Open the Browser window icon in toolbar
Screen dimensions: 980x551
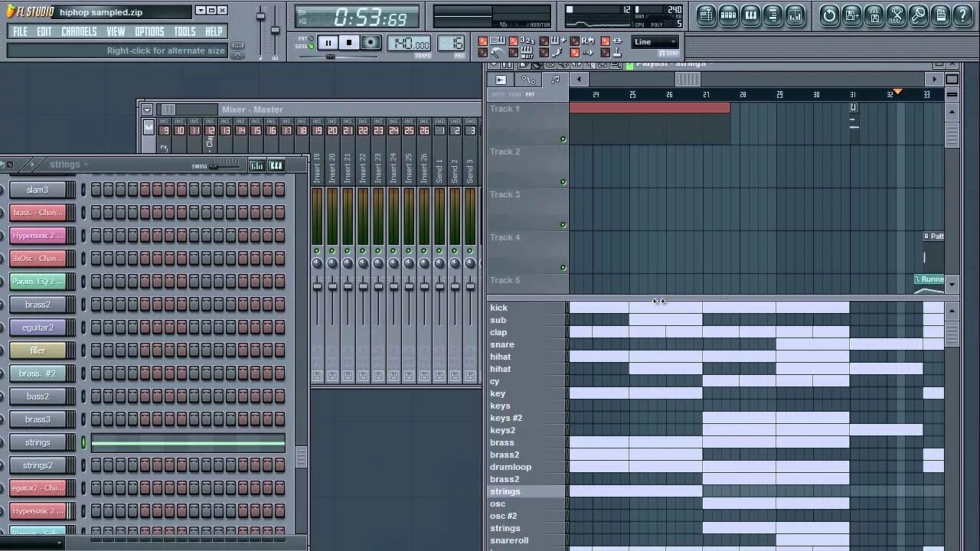[773, 15]
